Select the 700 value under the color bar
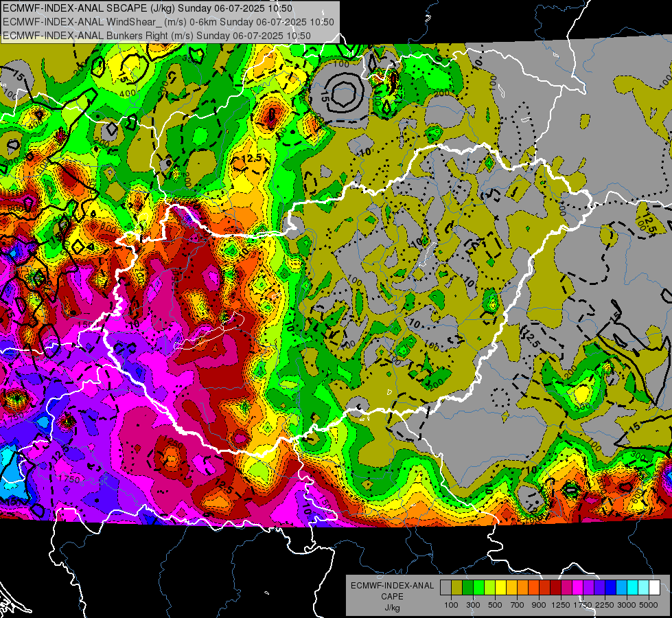672x618 pixels. tap(518, 605)
